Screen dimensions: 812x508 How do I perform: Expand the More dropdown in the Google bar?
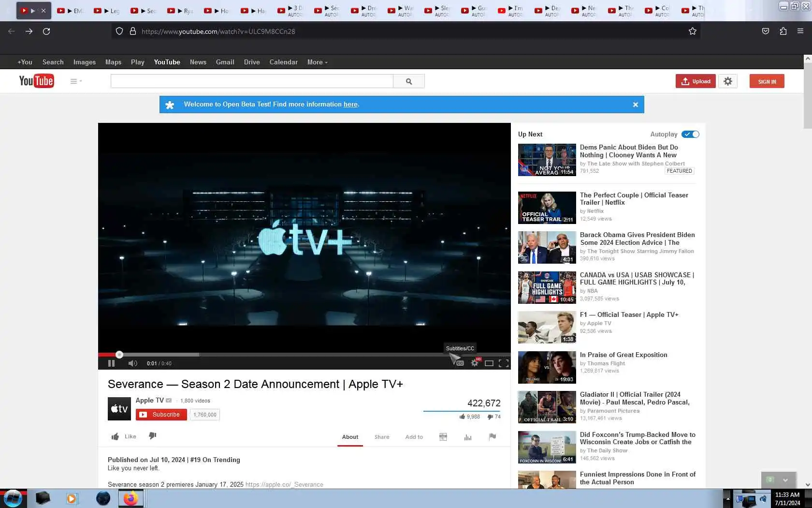tap(317, 62)
